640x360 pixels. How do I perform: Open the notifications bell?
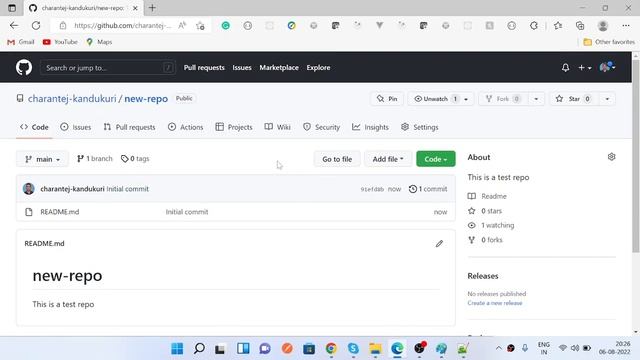click(x=565, y=67)
